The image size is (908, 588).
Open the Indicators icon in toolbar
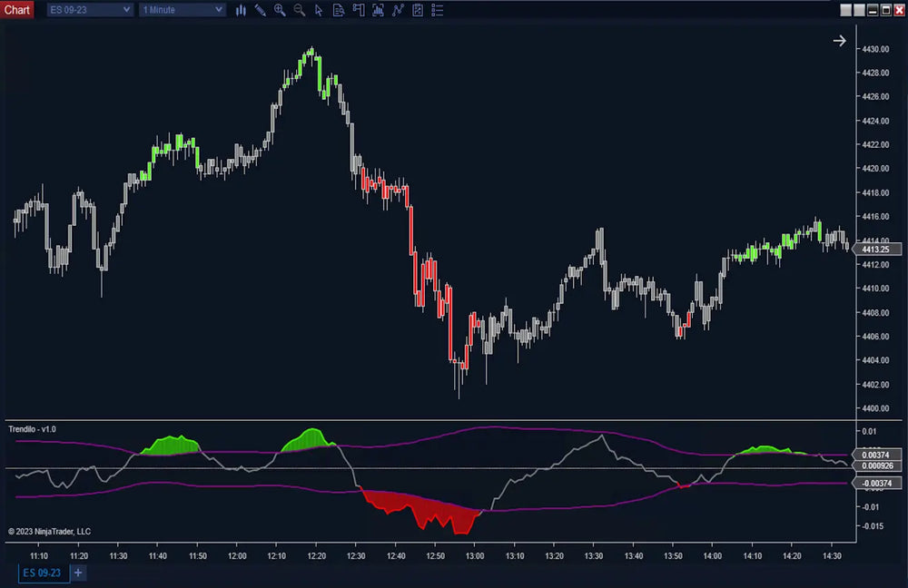pyautogui.click(x=378, y=10)
